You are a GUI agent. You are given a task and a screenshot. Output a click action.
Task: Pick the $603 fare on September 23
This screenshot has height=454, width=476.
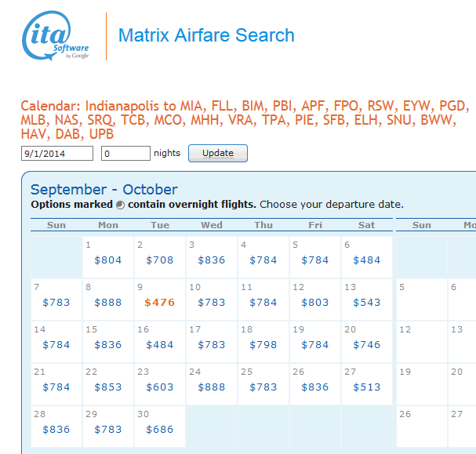[159, 387]
